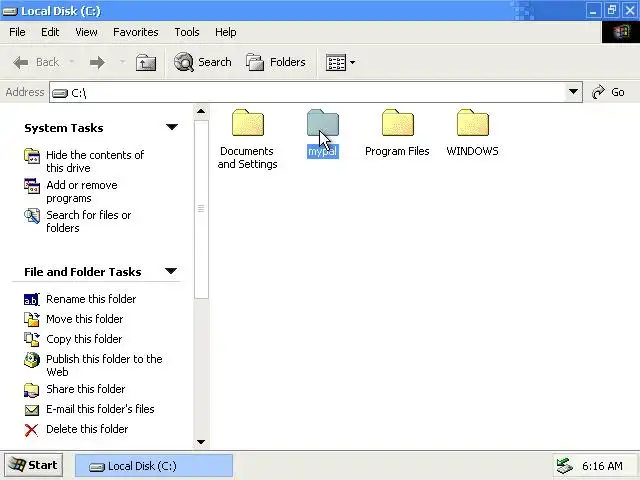Collapse the System Tasks section
640x480 pixels.
(172, 127)
